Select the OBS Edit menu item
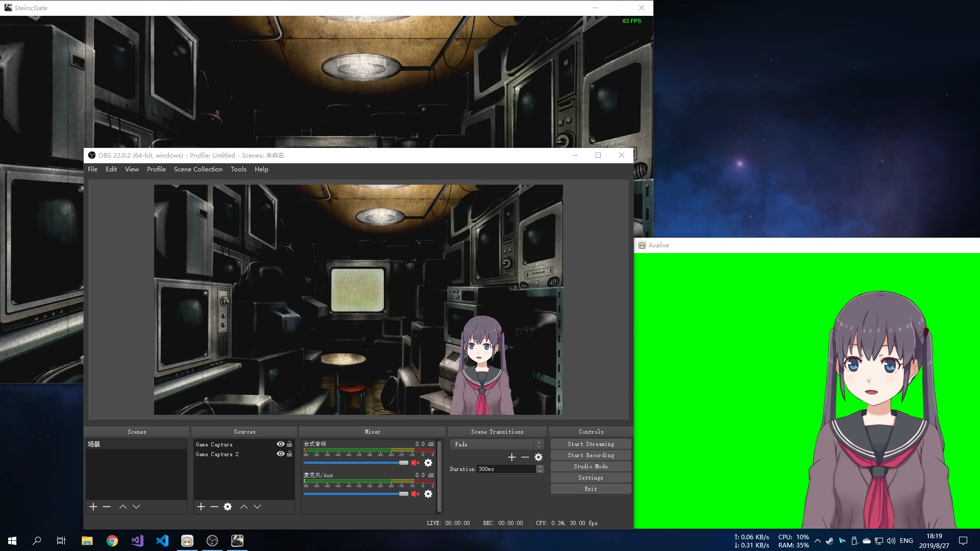 (110, 169)
